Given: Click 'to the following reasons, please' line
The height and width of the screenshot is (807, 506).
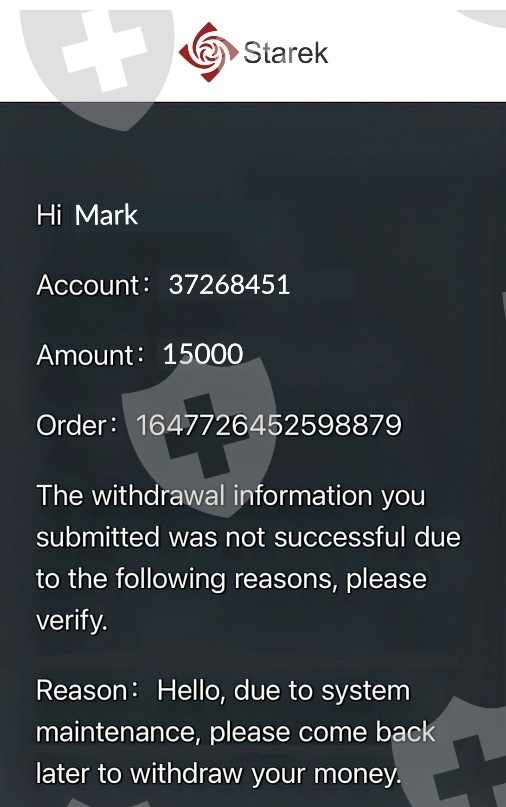Looking at the screenshot, I should point(232,580).
